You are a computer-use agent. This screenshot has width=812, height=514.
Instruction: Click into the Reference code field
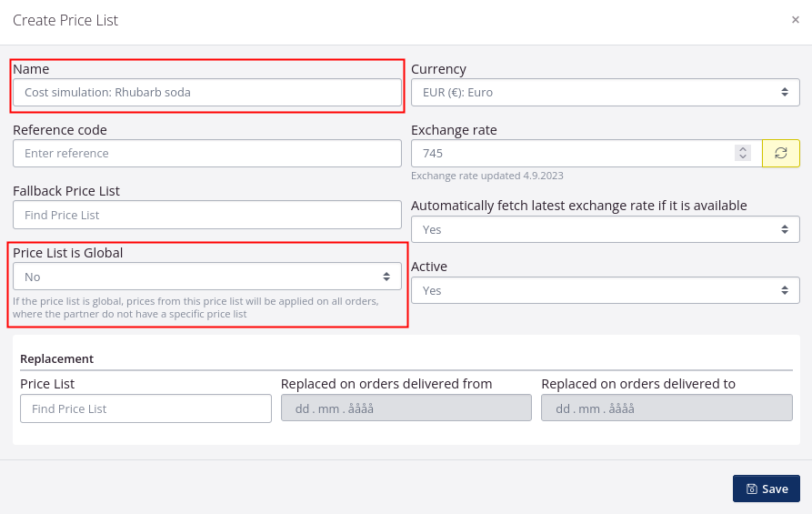click(206, 153)
